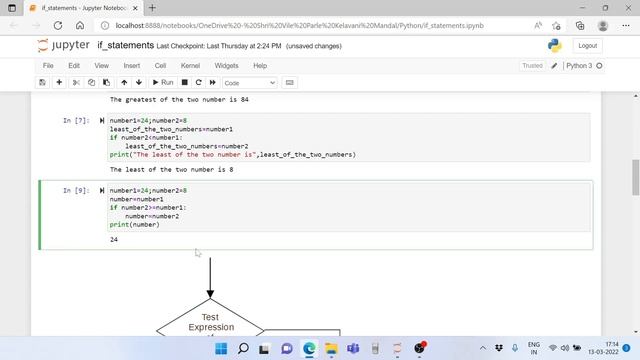Click the browser address bar URL
The height and width of the screenshot is (360, 640).
tap(299, 25)
